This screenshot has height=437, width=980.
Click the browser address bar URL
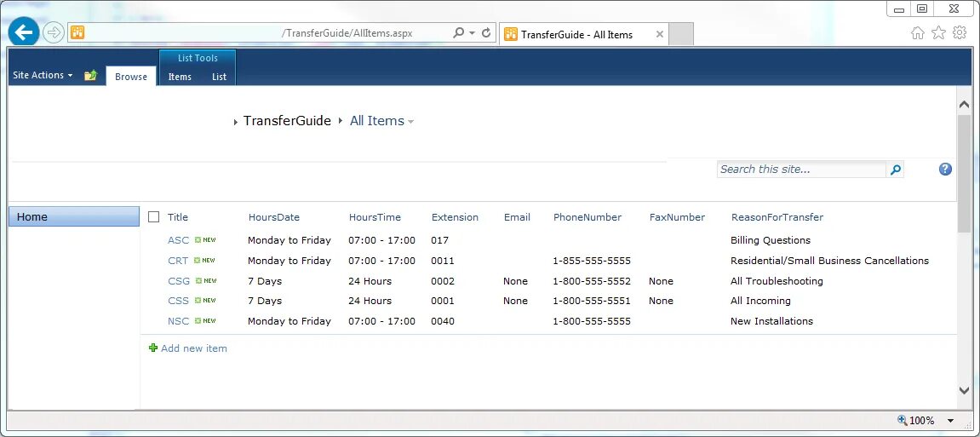(x=347, y=33)
